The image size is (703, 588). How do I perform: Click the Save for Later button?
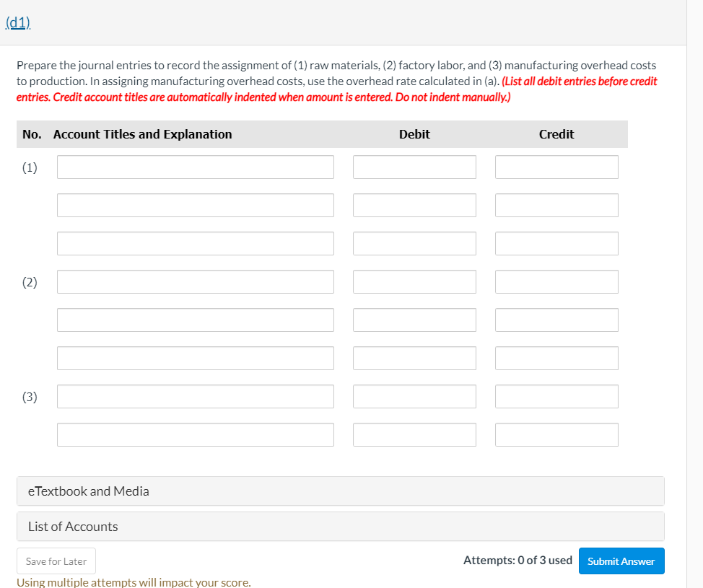[56, 561]
